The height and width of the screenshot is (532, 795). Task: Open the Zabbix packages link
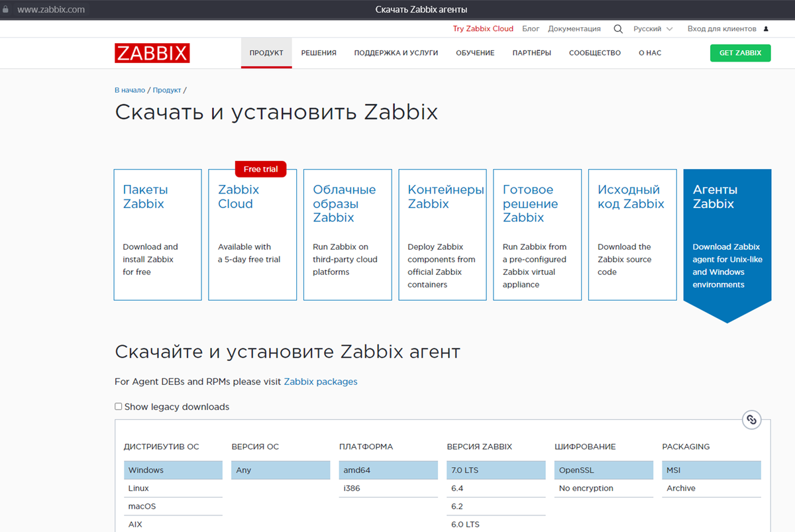coord(321,382)
